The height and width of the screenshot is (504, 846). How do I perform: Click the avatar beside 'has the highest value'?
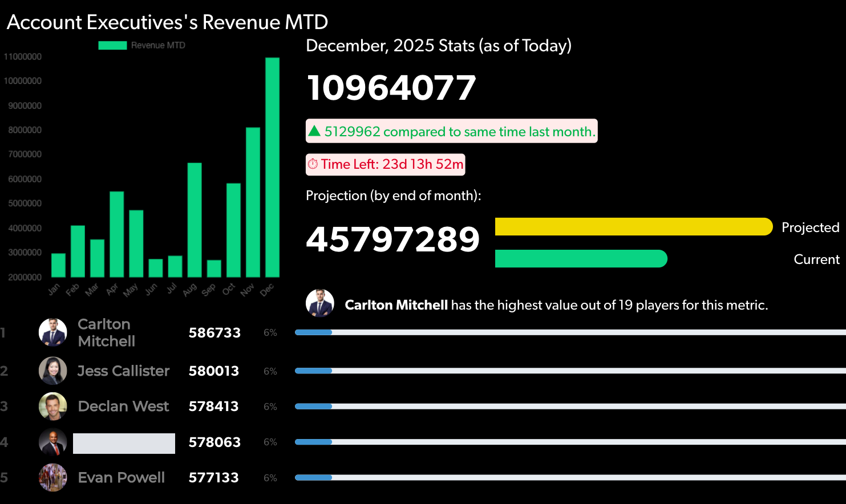[x=320, y=303]
